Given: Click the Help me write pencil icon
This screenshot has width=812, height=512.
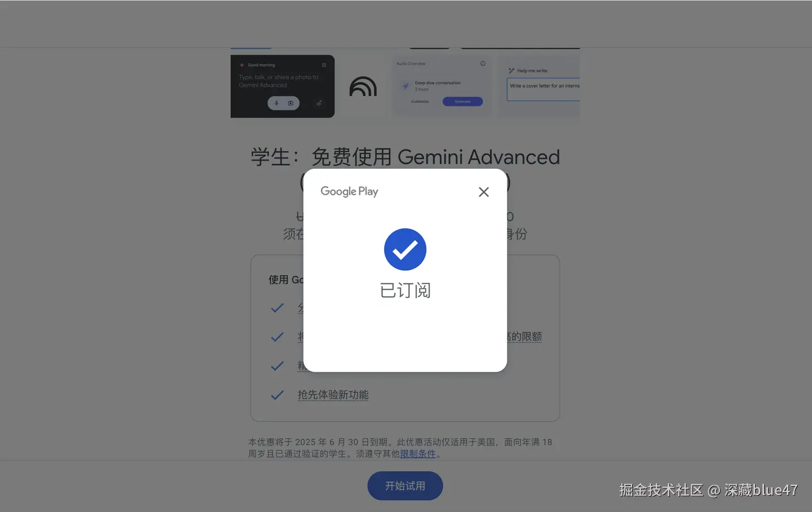Looking at the screenshot, I should tap(511, 70).
